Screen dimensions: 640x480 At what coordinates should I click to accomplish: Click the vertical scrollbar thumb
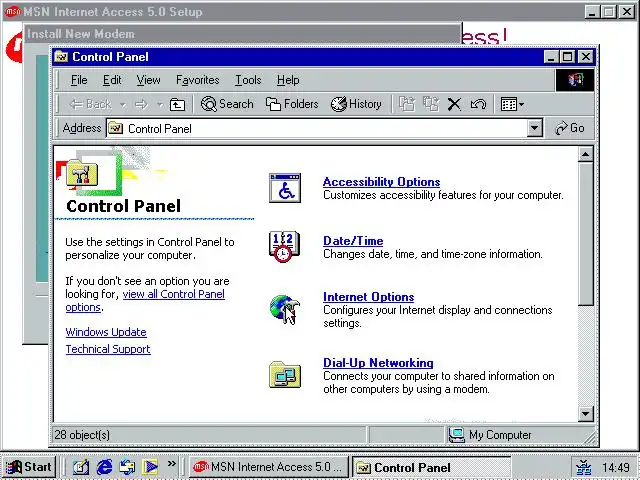pos(585,233)
